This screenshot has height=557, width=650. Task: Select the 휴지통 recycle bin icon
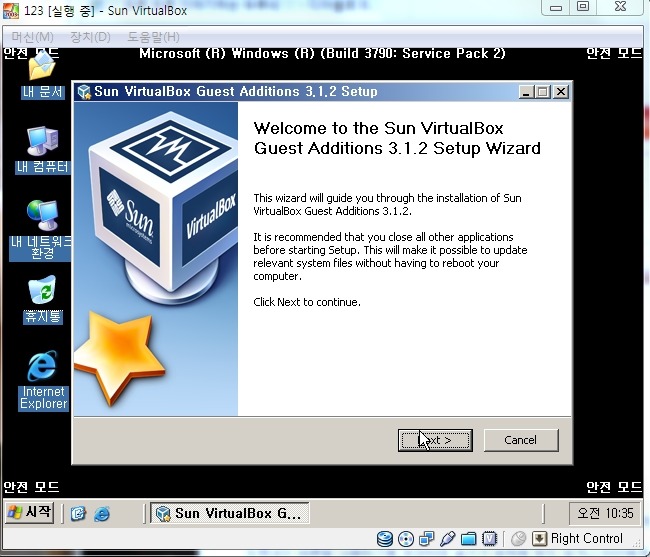click(43, 299)
